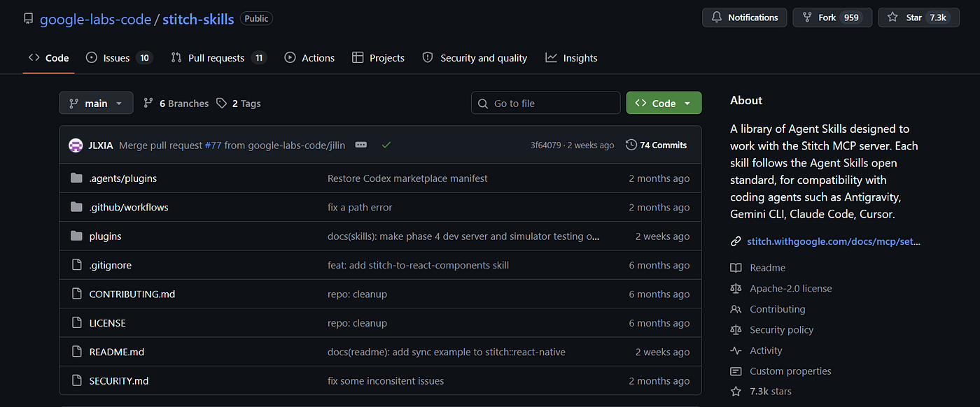Screen dimensions: 980x407
Task: Open the CONTRIBUTING.md file
Action: (132, 294)
